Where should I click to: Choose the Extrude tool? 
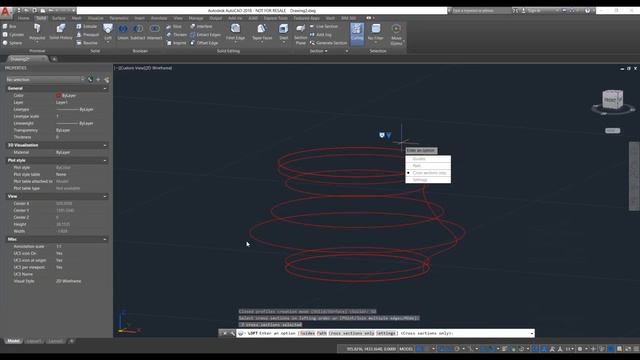[87, 27]
